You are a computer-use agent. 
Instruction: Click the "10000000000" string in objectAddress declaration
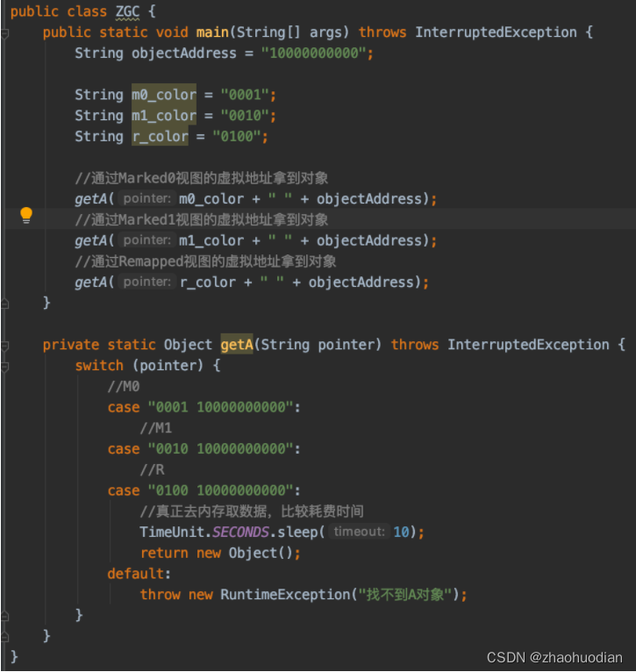click(x=314, y=54)
